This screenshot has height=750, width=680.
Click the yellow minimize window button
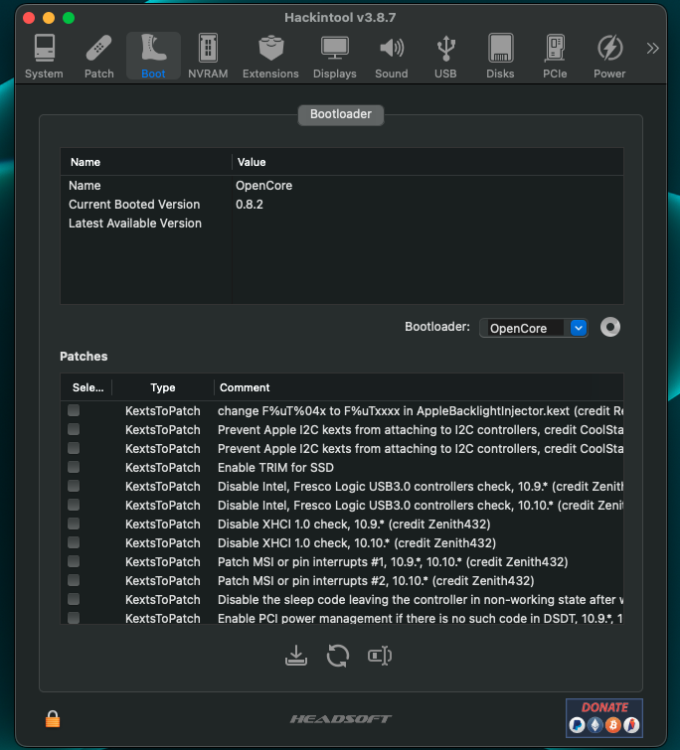[x=49, y=18]
